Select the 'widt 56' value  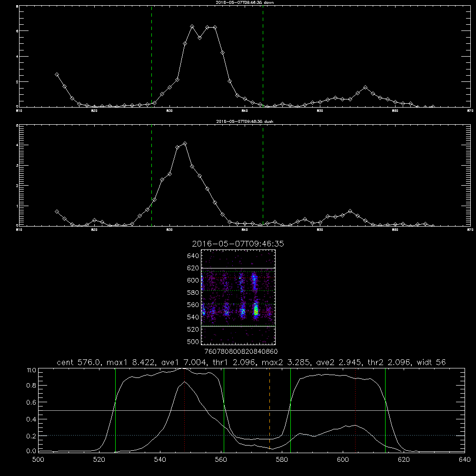coord(431,362)
